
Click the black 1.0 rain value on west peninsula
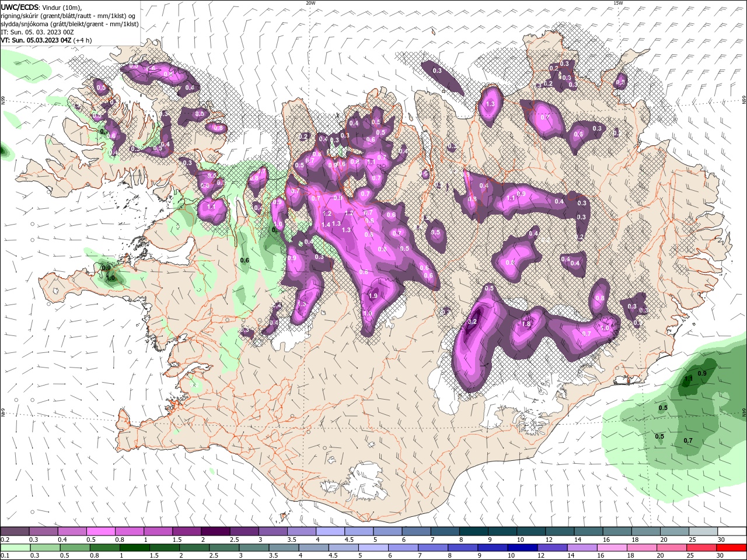[x=111, y=278]
